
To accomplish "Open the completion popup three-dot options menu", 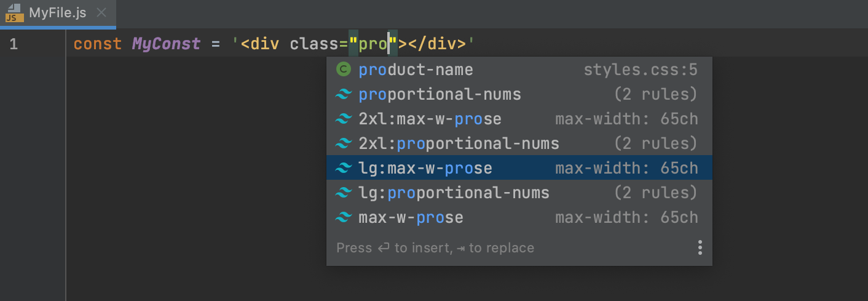I will pos(700,247).
